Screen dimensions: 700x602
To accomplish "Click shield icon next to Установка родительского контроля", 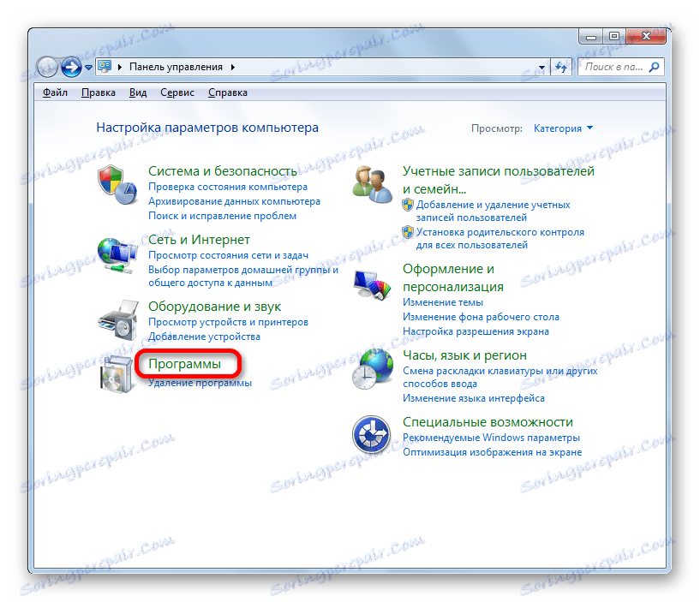I will tap(408, 232).
